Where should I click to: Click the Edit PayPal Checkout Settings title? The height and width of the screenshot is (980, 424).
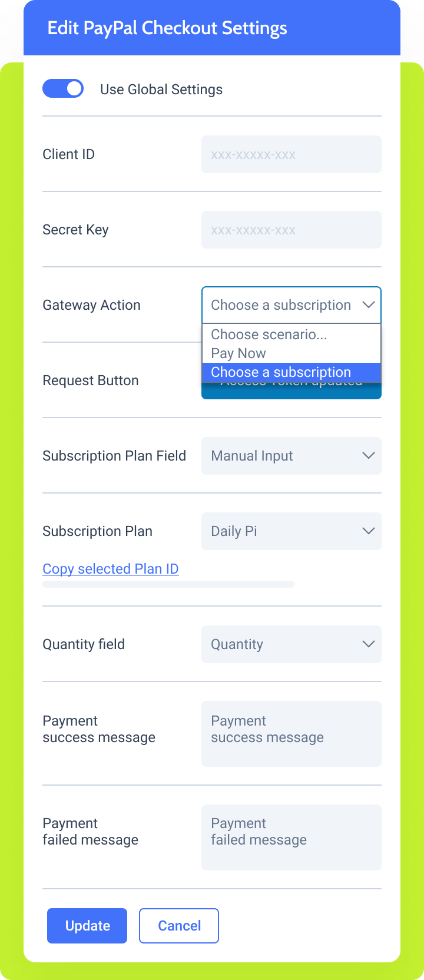tap(167, 27)
